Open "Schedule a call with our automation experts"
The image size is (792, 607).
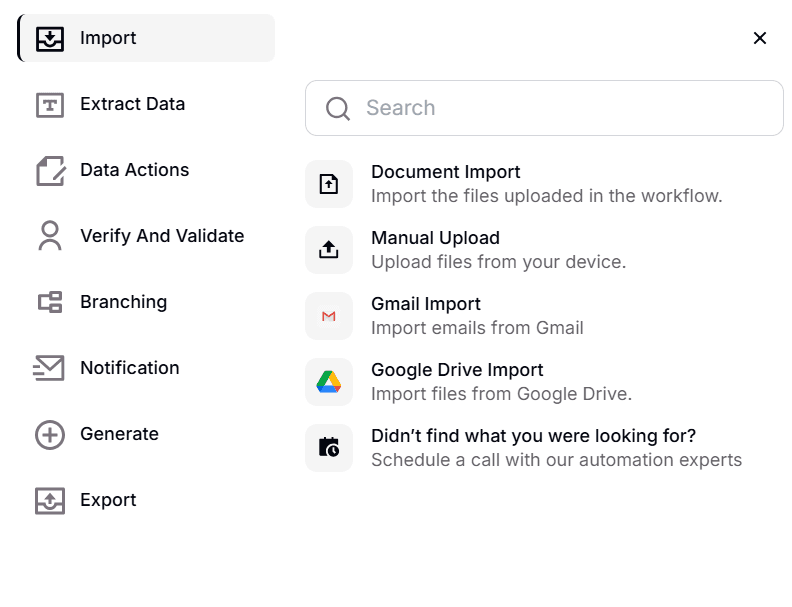pos(556,460)
